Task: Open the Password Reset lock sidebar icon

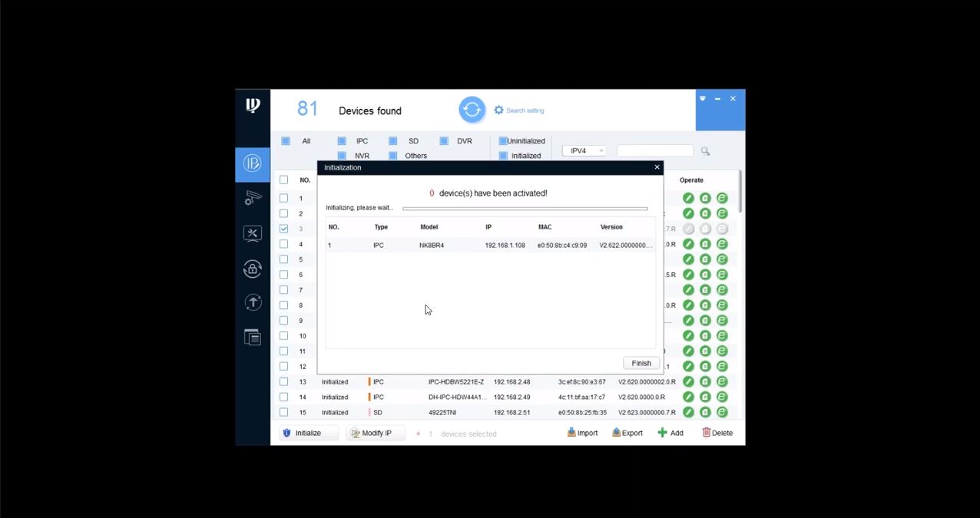Action: 253,268
